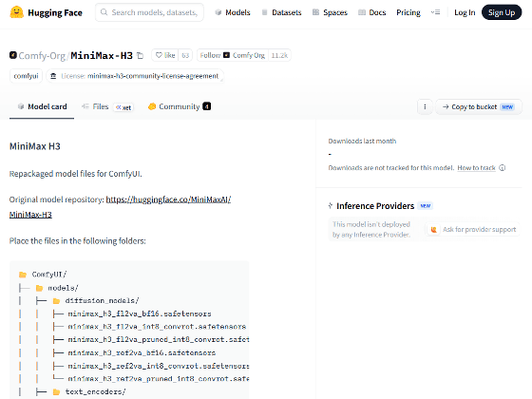Click the Comfy-Org avatar icon by the title
Image resolution: width=532 pixels, height=399 pixels.
click(13, 55)
